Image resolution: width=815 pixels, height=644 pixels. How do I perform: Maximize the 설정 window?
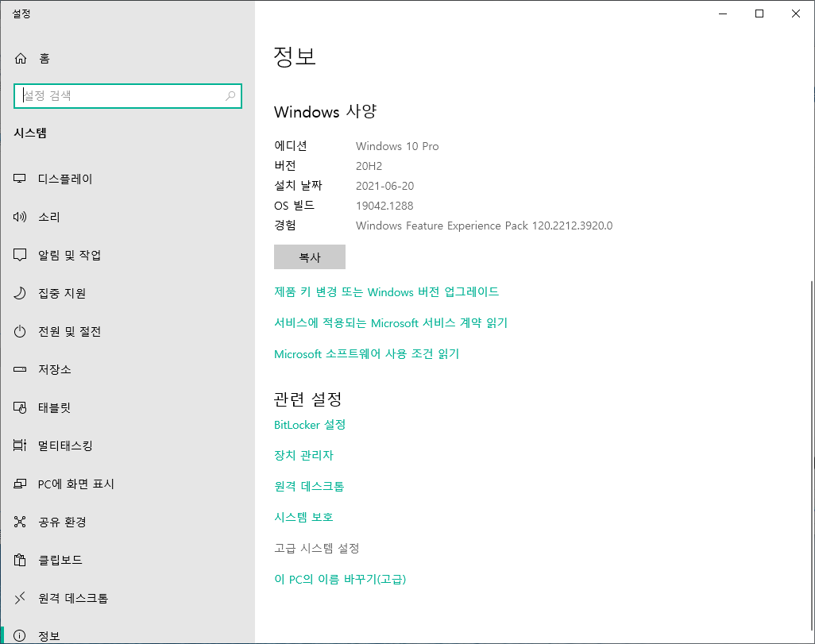pyautogui.click(x=759, y=13)
